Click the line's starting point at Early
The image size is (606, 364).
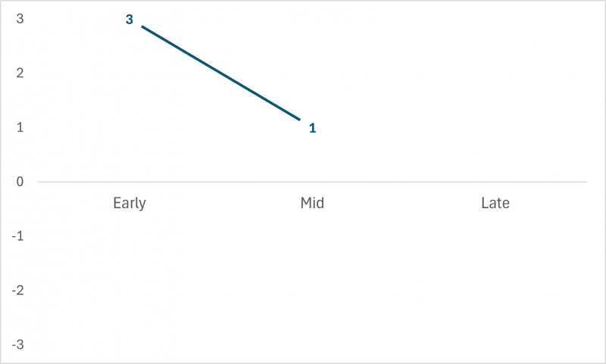click(142, 26)
